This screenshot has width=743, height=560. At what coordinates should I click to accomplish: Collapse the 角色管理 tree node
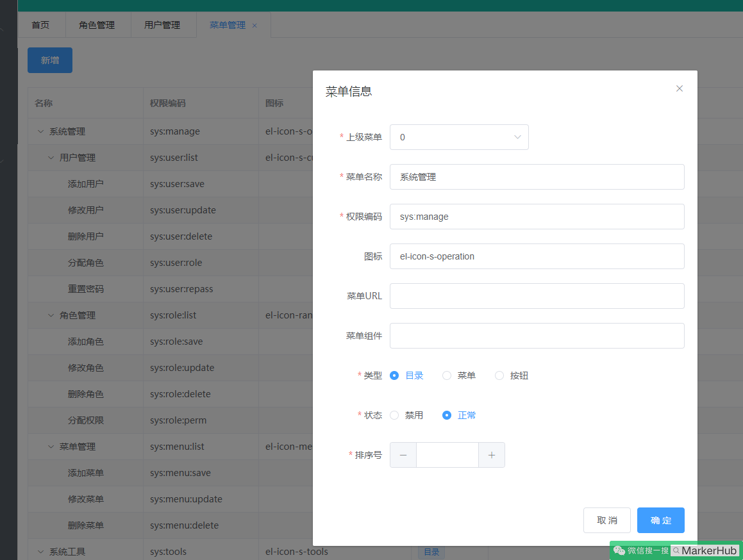[x=51, y=315]
